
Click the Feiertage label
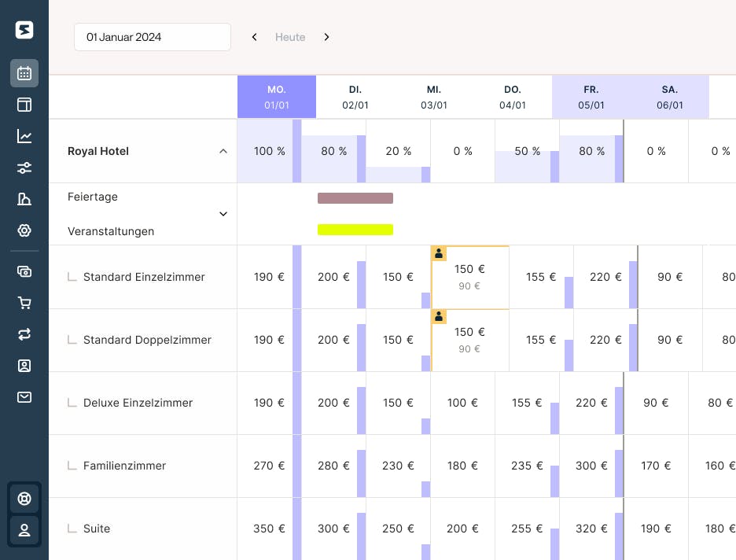click(93, 197)
